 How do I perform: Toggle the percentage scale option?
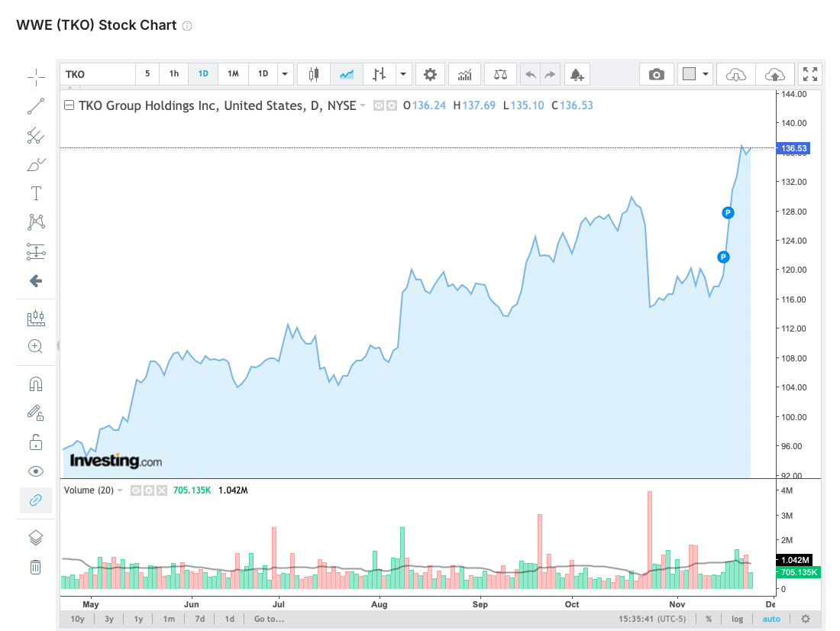click(709, 619)
